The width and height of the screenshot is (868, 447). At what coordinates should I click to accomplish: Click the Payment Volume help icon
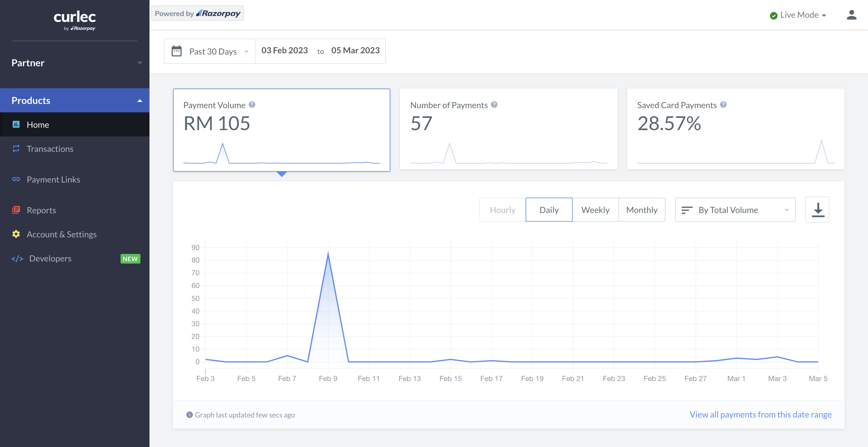[x=252, y=105]
